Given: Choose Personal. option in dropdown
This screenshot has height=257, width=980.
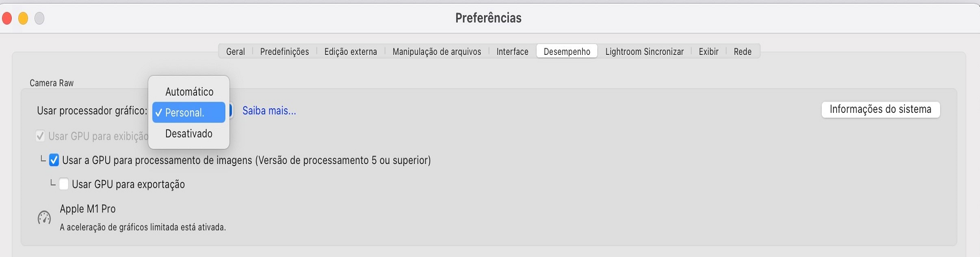Looking at the screenshot, I should coord(189,113).
